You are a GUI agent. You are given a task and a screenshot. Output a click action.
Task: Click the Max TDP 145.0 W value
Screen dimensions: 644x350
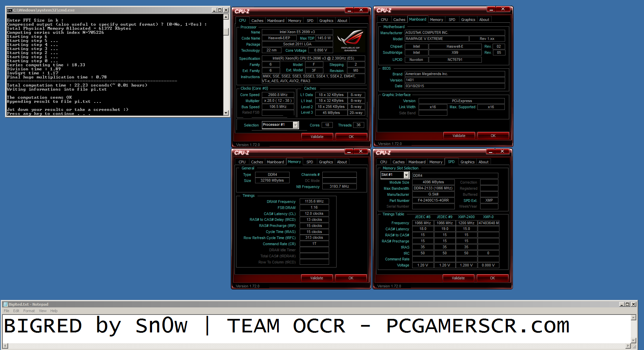click(x=324, y=38)
